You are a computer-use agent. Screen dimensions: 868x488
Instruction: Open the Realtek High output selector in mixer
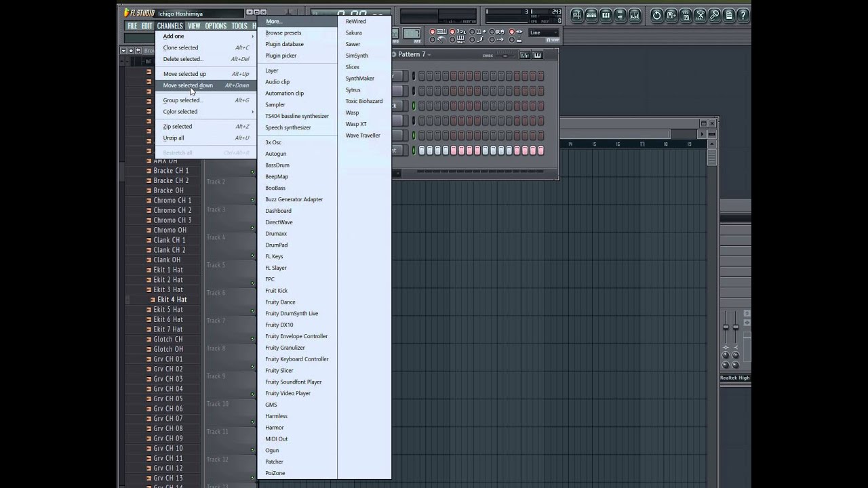(x=735, y=378)
